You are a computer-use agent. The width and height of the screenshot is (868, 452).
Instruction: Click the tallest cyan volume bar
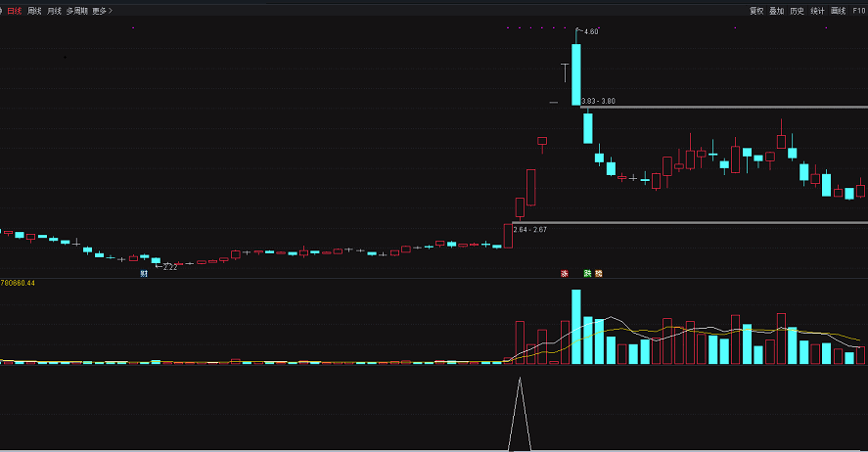(x=576, y=327)
